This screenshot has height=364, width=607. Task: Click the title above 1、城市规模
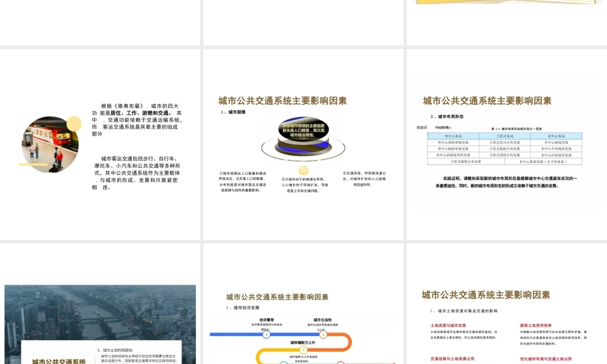point(283,101)
